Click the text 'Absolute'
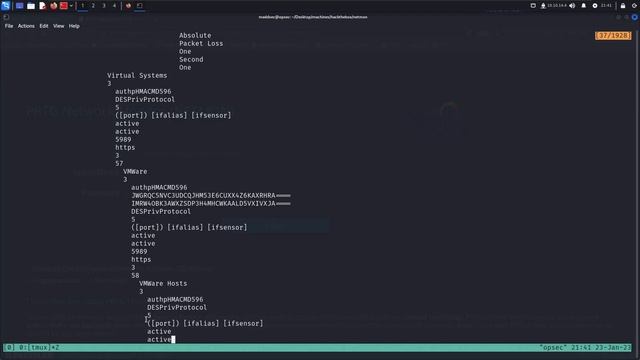Image resolution: width=640 pixels, height=360 pixels. click(195, 36)
